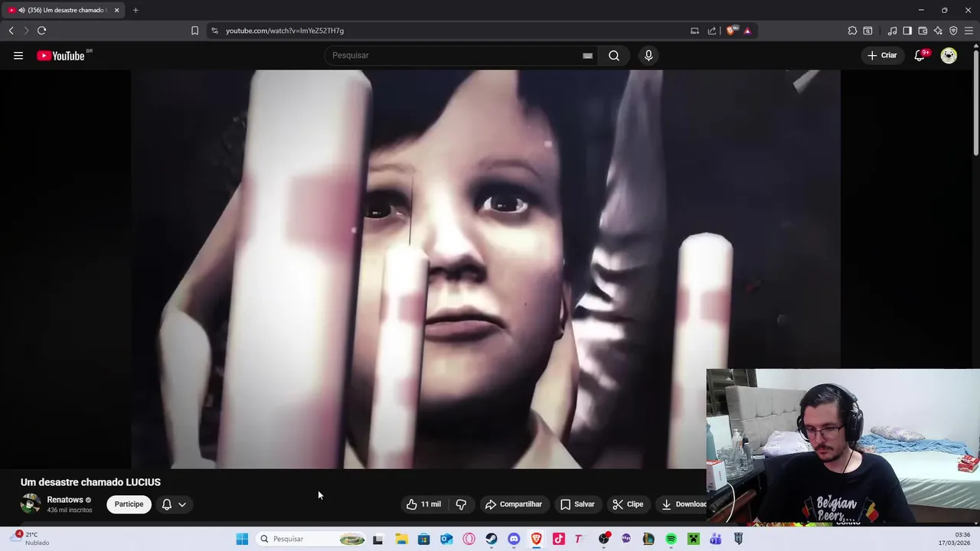Open Minecraft from the taskbar

(694, 539)
